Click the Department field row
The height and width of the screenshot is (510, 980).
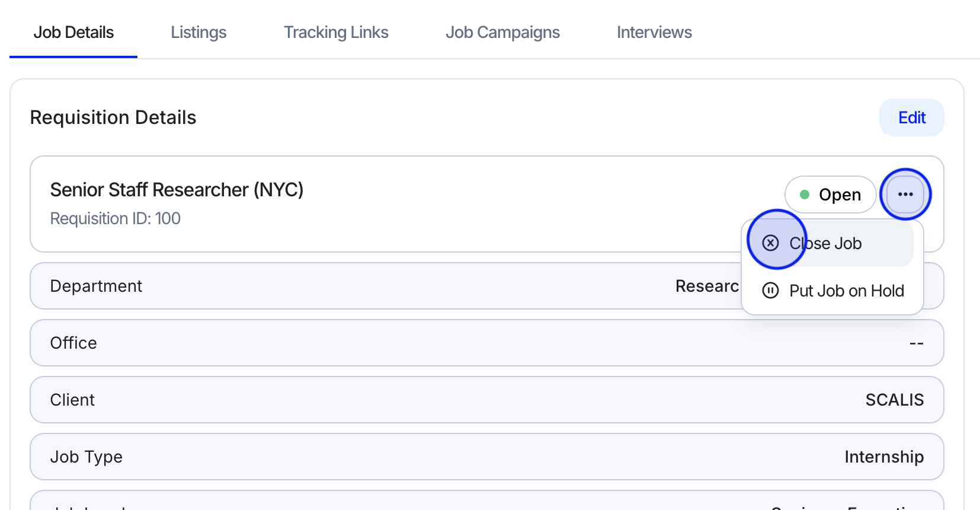[x=356, y=286]
